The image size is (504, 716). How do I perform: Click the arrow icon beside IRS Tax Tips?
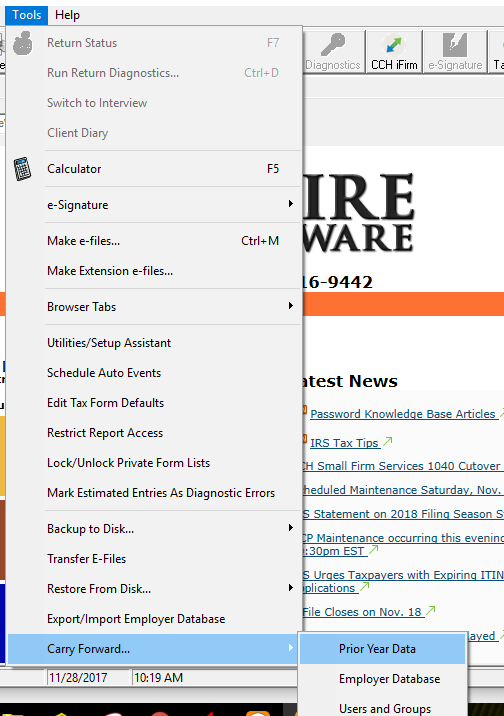pyautogui.click(x=388, y=442)
